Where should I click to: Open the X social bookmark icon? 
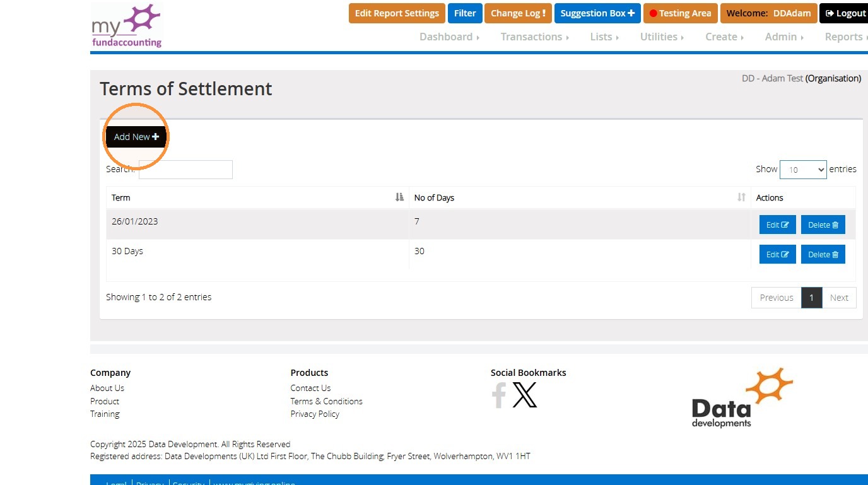pos(525,395)
